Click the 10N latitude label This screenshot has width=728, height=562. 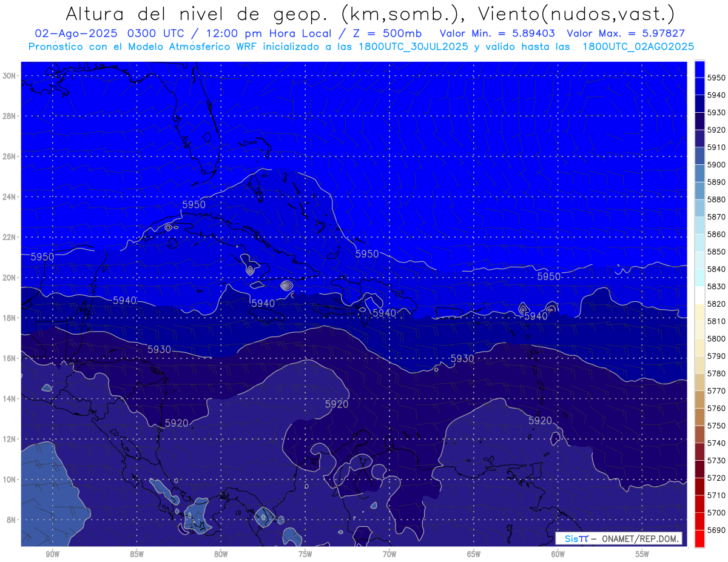[9, 480]
